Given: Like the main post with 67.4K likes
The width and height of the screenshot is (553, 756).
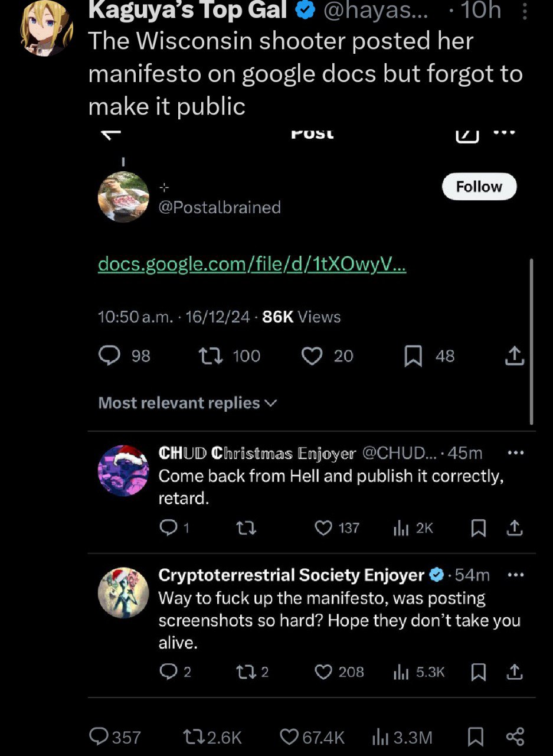Looking at the screenshot, I should 289,737.
